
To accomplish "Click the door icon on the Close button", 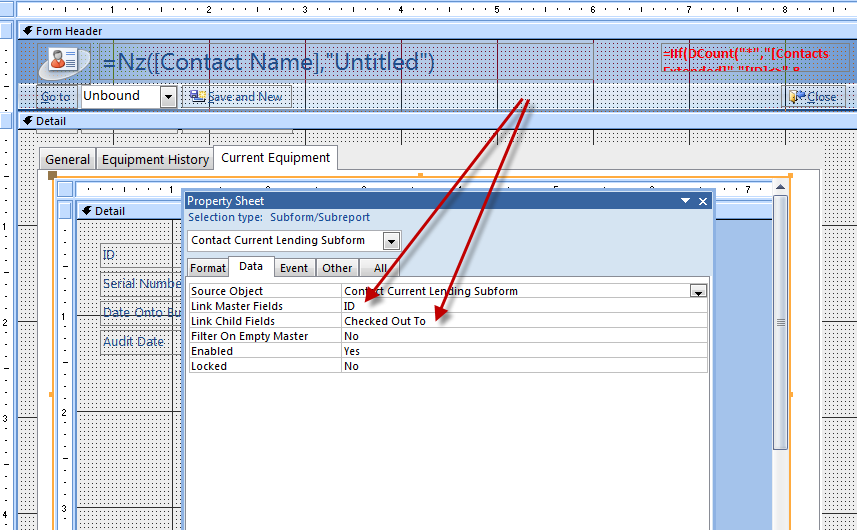I will pyautogui.click(x=796, y=97).
